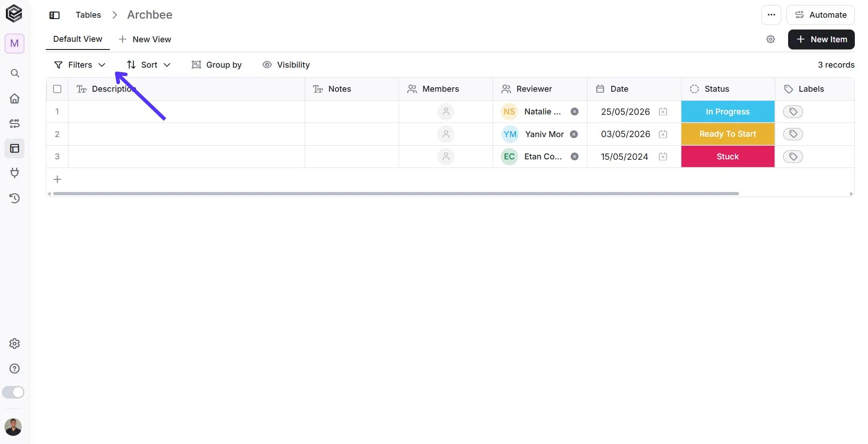Open the integrations plug icon

(x=15, y=173)
